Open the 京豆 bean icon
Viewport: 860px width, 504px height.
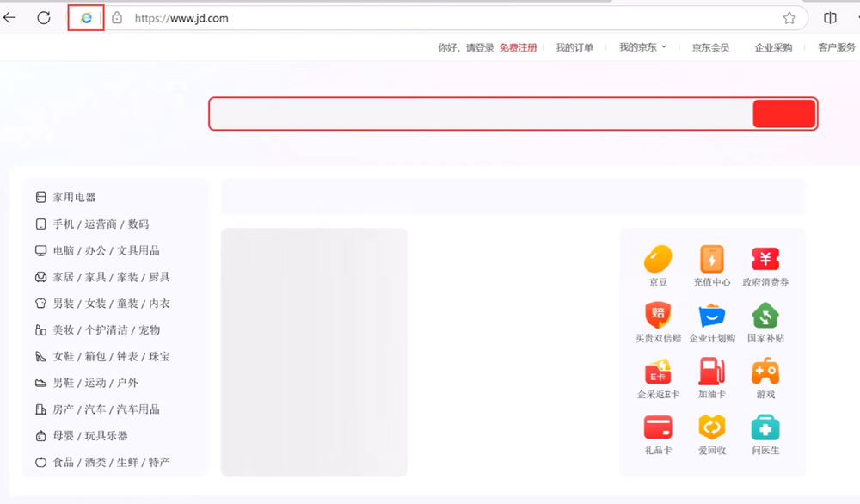tap(658, 259)
